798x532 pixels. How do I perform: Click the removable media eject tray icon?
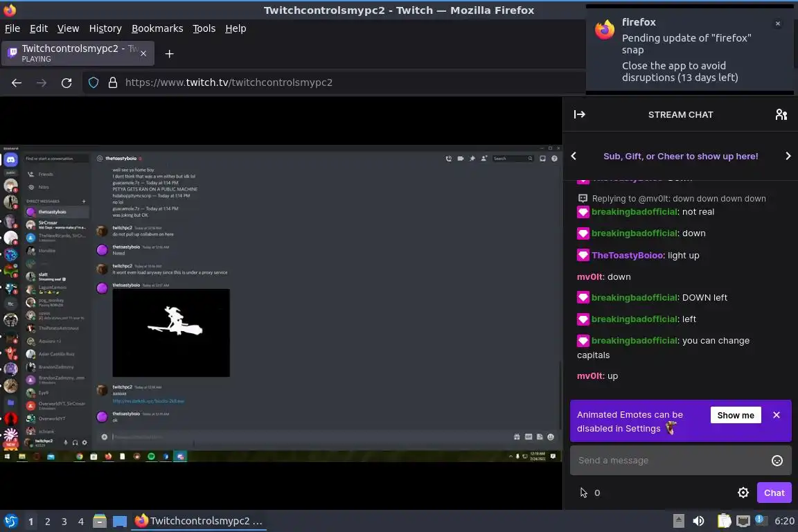coord(678,521)
